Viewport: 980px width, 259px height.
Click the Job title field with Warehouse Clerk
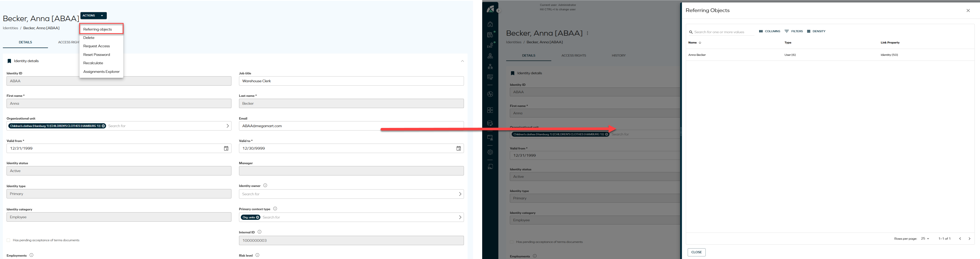[x=351, y=81]
